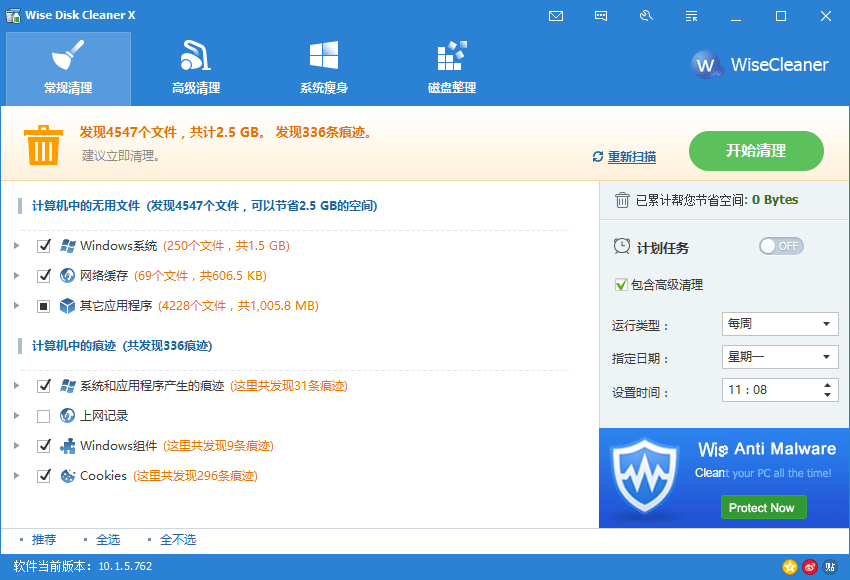Screen dimensions: 850x580
Task: Open the title bar menu list icon
Action: click(x=691, y=16)
